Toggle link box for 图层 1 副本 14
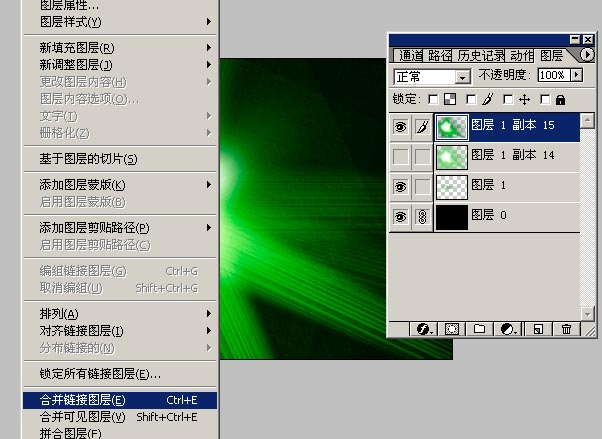602x439 pixels. [x=422, y=157]
